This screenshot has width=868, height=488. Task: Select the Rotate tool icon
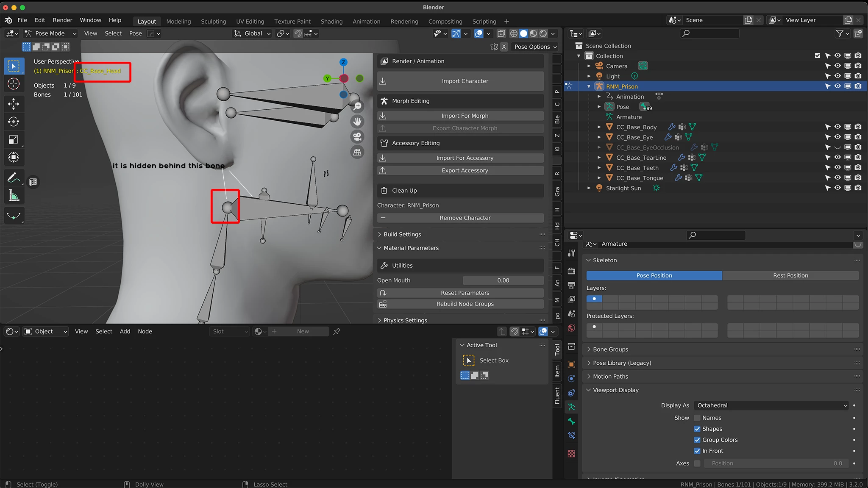pyautogui.click(x=14, y=122)
